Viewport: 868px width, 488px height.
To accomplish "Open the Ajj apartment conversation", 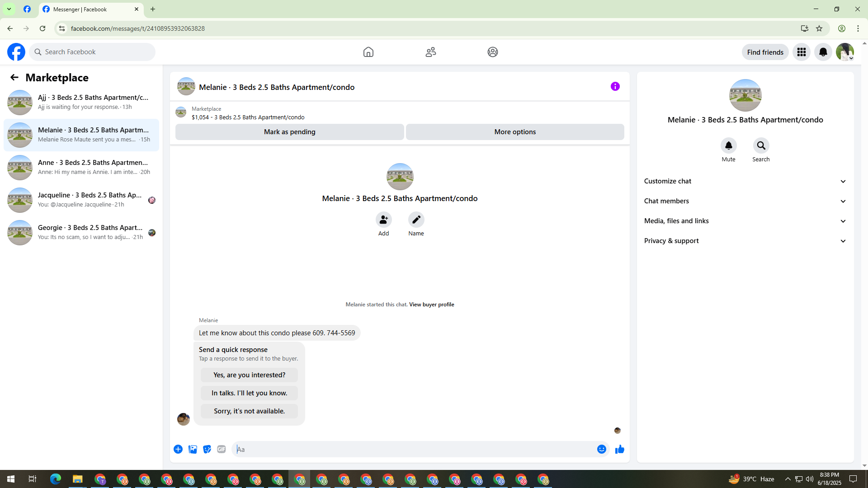I will tap(81, 103).
